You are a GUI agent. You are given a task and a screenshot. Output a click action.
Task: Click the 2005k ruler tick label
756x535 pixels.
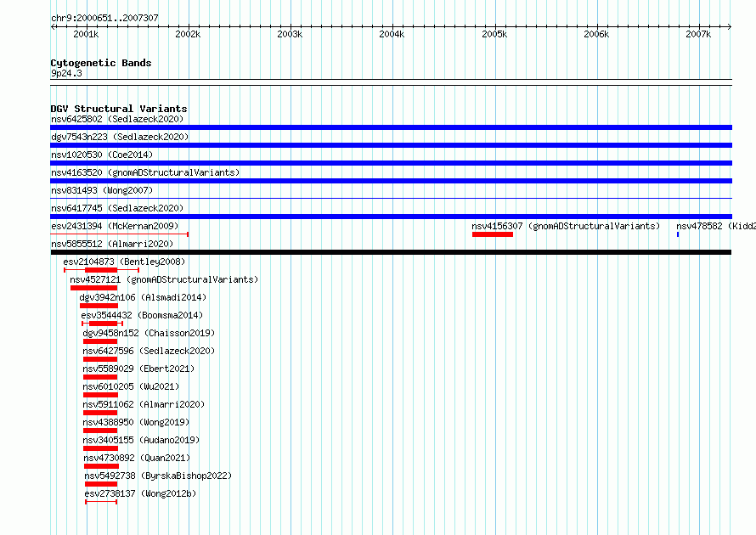(494, 34)
